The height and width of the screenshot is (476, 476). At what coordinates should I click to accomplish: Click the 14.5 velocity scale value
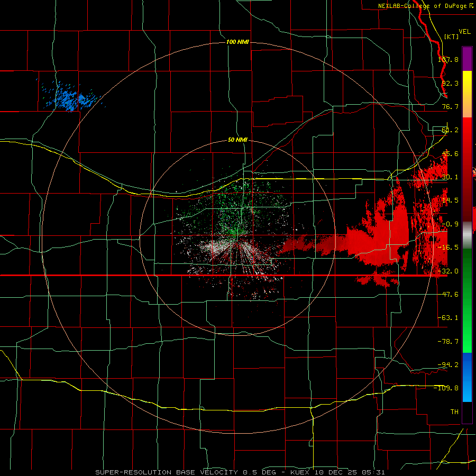[x=450, y=200]
